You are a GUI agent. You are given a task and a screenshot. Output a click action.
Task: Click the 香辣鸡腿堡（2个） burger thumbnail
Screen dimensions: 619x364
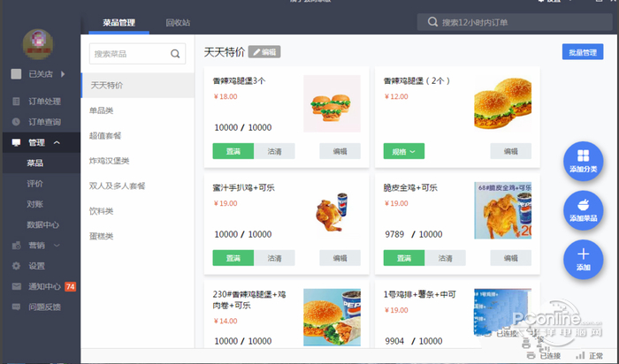503,103
